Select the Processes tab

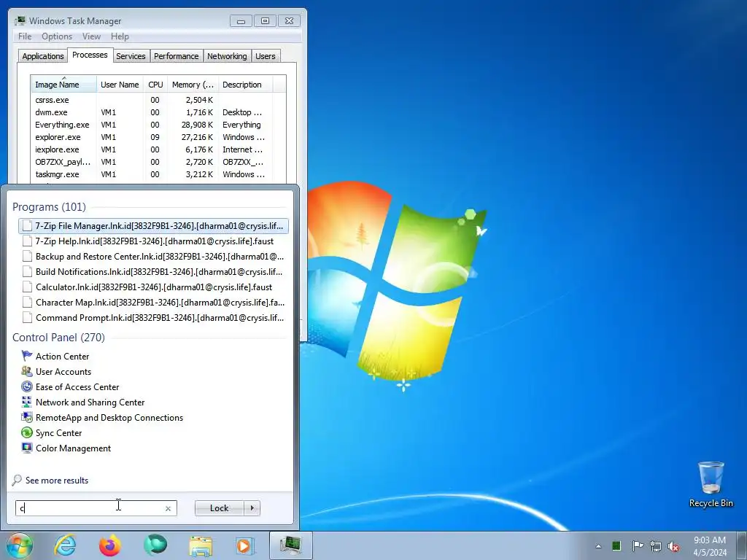pyautogui.click(x=90, y=55)
